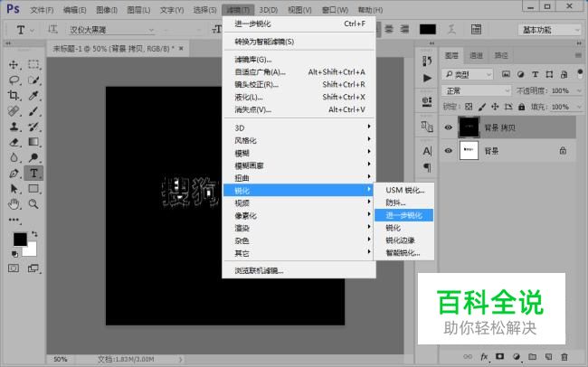
Task: Toggle Quick Mask mode icon
Action: tap(14, 268)
